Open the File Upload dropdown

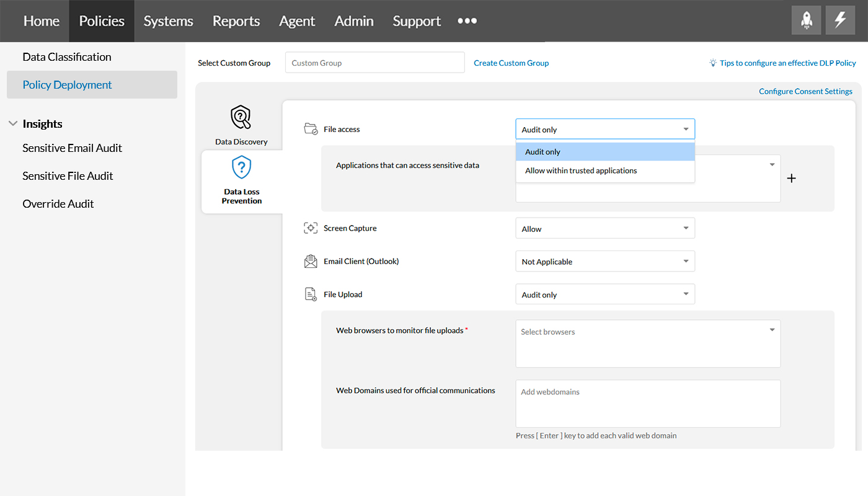604,294
